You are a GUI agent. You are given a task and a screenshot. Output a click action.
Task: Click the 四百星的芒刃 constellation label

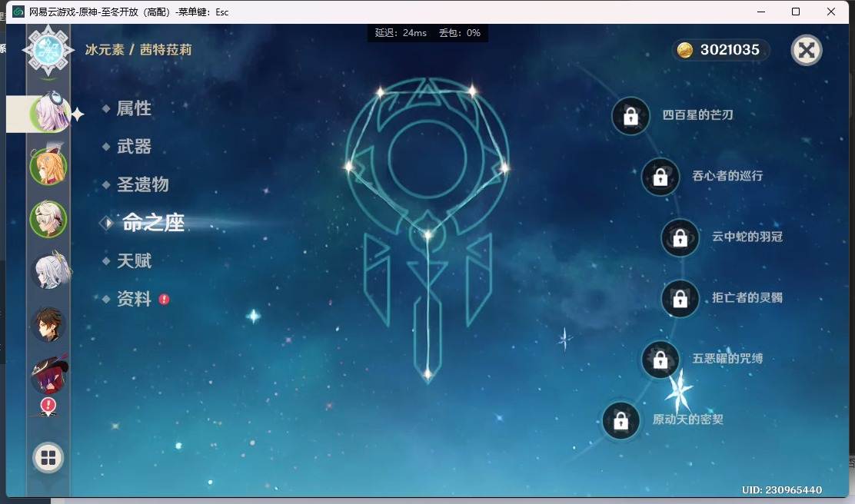tap(697, 115)
